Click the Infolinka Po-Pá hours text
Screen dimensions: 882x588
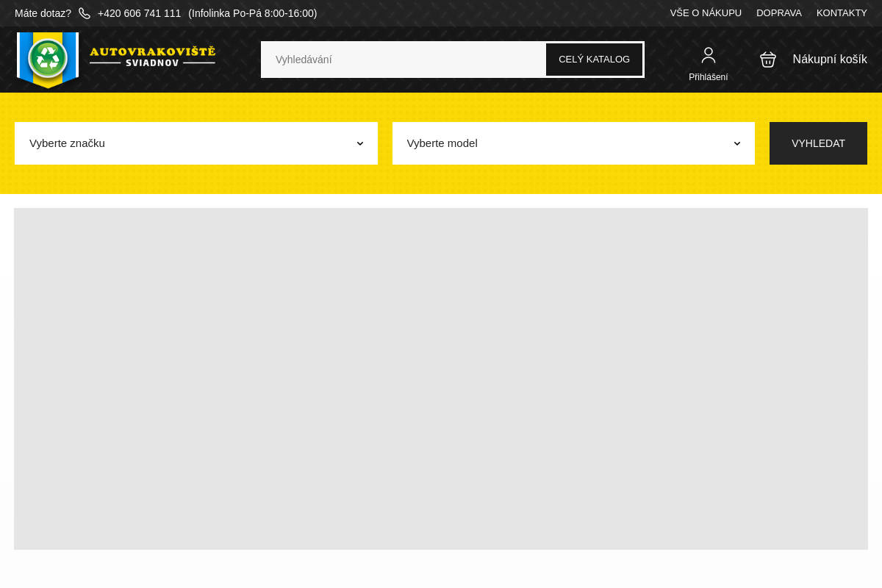[252, 13]
